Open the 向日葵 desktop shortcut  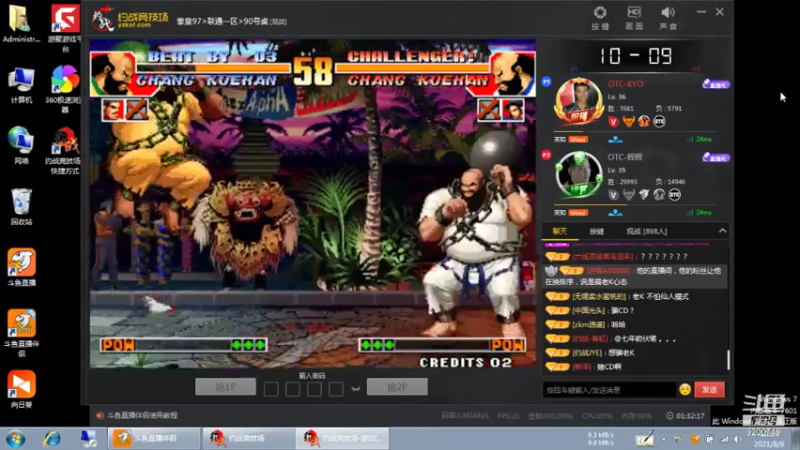[21, 390]
